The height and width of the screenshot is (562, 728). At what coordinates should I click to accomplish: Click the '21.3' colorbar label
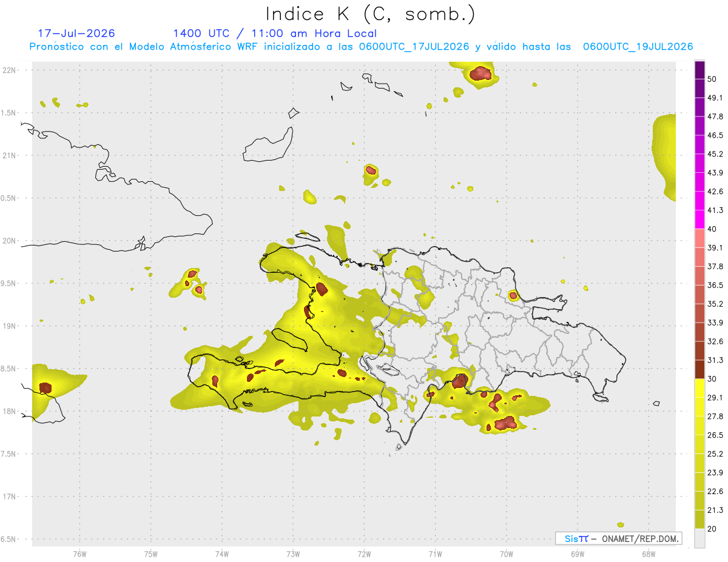click(x=715, y=509)
